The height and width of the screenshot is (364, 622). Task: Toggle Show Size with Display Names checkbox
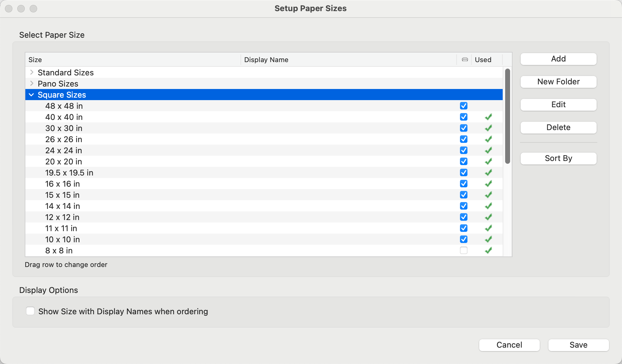30,311
